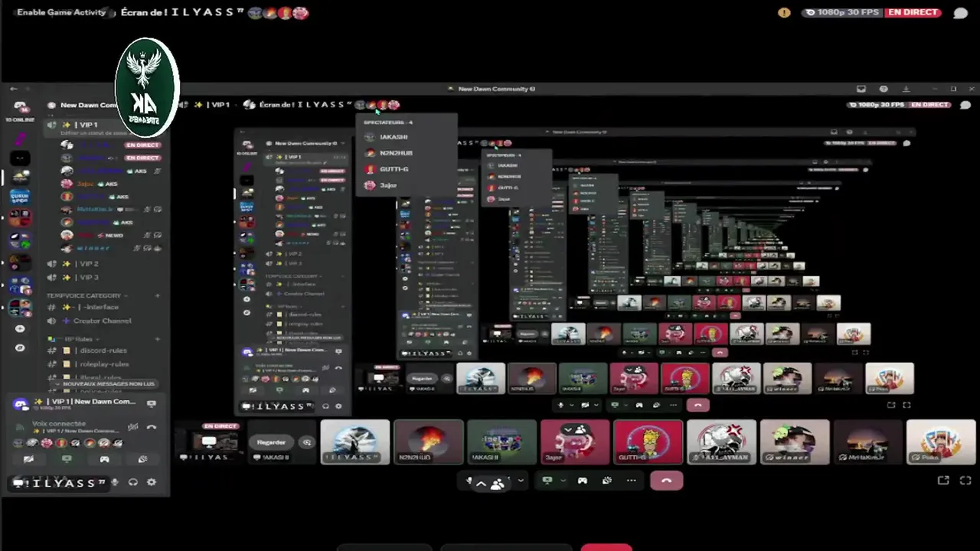Click user winner in the VIP 1 member list
Image resolution: width=980 pixels, height=551 pixels.
(93, 248)
